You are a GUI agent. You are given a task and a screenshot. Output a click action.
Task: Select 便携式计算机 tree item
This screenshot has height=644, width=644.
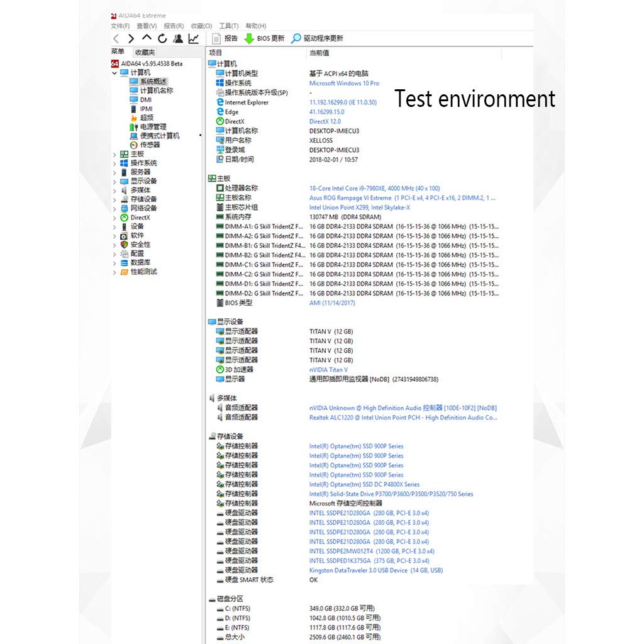point(160,136)
